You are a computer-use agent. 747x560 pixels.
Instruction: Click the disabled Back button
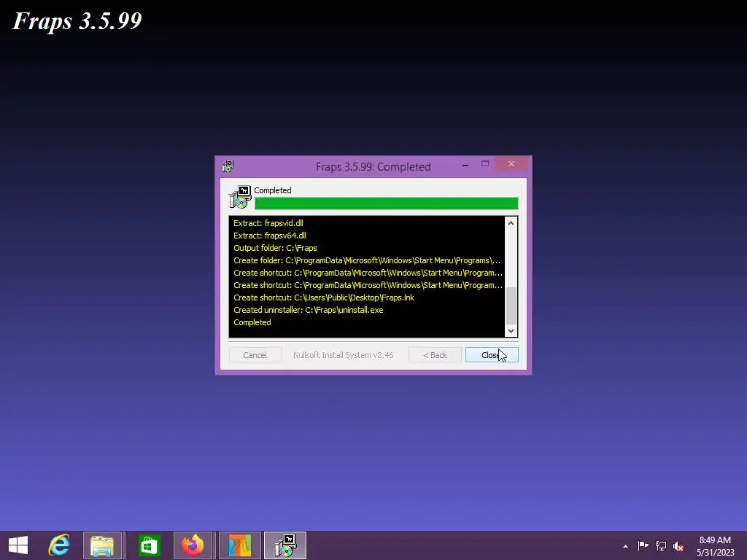point(435,355)
